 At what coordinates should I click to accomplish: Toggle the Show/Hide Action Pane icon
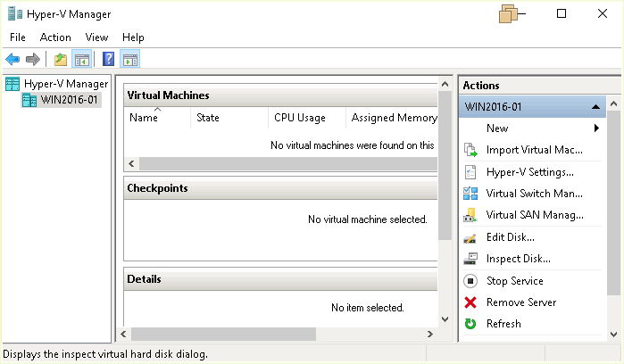(x=130, y=60)
